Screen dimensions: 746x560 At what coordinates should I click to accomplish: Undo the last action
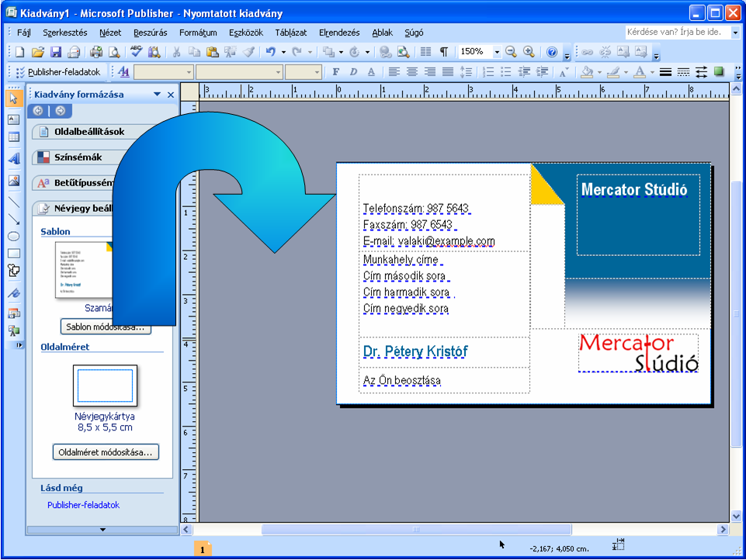click(x=271, y=52)
